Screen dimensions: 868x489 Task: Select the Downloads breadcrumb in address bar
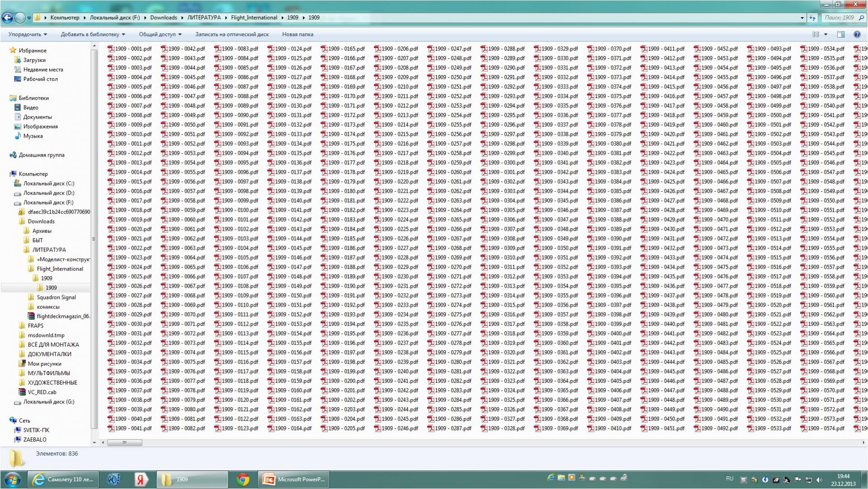(163, 18)
